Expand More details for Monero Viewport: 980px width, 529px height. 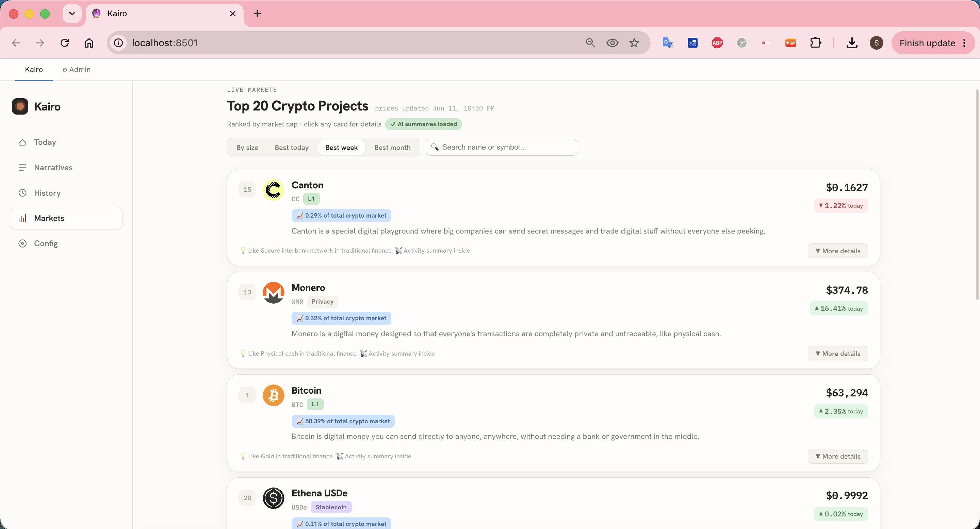(x=838, y=354)
